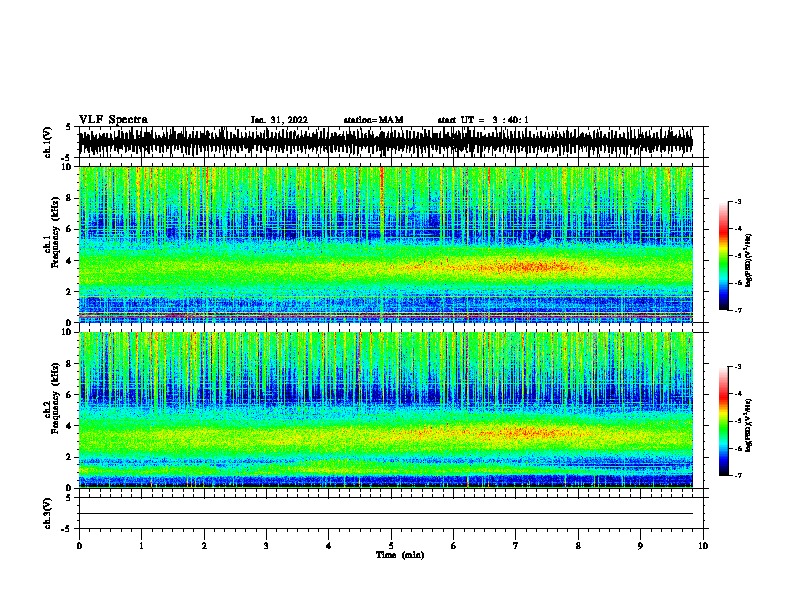Click the ch.1 black waveform trace panel
Image resolution: width=792 pixels, height=612 pixels.
tap(386, 142)
